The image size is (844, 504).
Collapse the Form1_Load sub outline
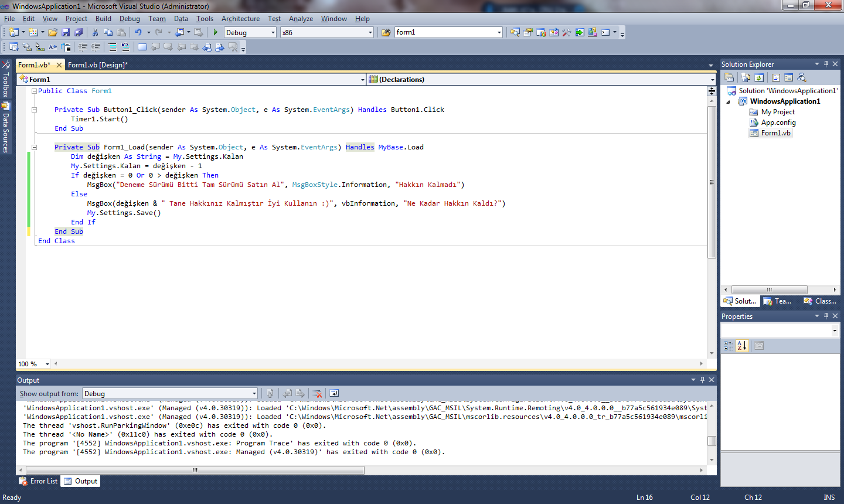34,147
